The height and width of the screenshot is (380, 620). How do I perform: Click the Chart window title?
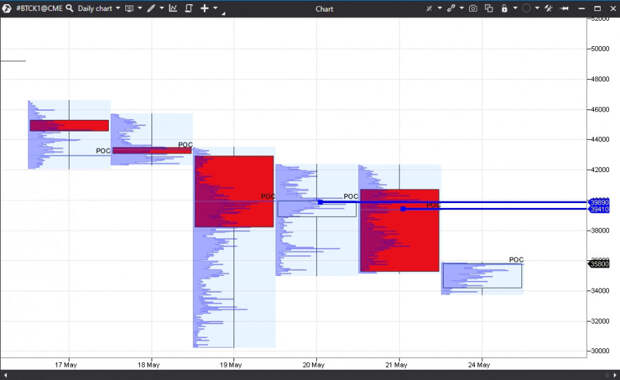click(324, 9)
